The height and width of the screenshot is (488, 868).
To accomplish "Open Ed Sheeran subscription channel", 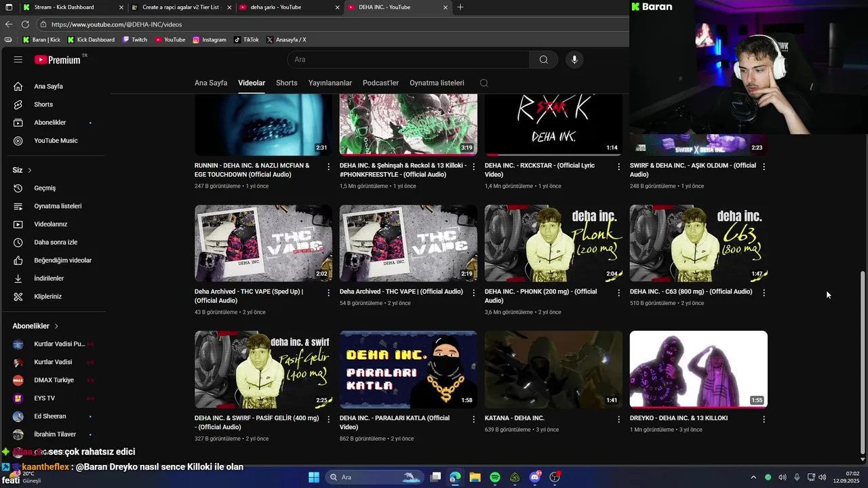I will tap(54, 416).
